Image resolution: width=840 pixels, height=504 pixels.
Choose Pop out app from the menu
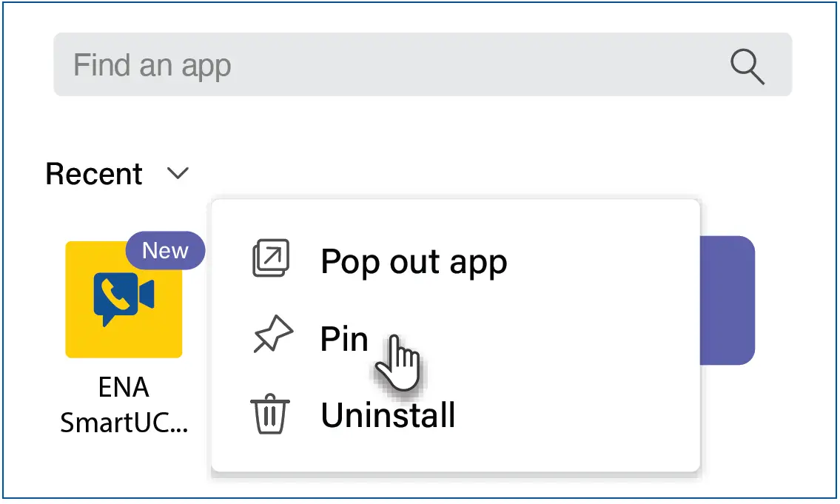point(413,261)
